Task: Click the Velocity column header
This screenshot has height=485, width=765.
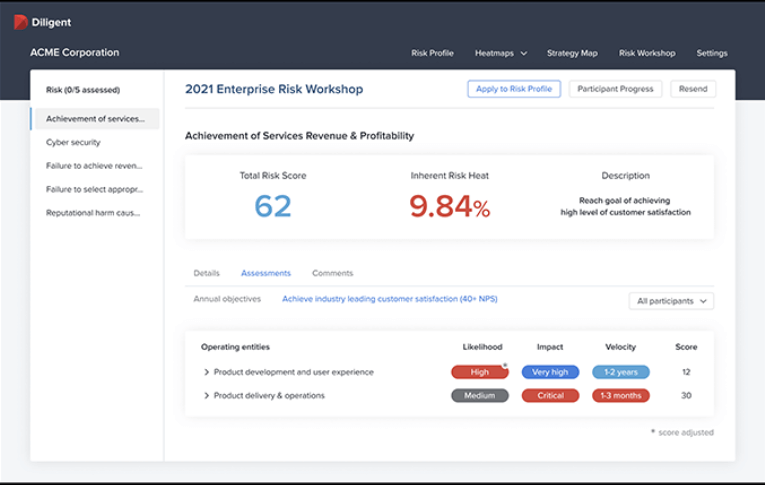Action: pyautogui.click(x=621, y=347)
